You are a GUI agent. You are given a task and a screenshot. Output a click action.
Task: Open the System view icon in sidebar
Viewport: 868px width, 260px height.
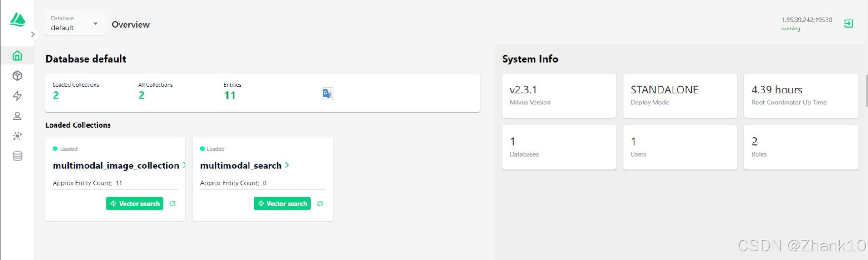coord(17,136)
